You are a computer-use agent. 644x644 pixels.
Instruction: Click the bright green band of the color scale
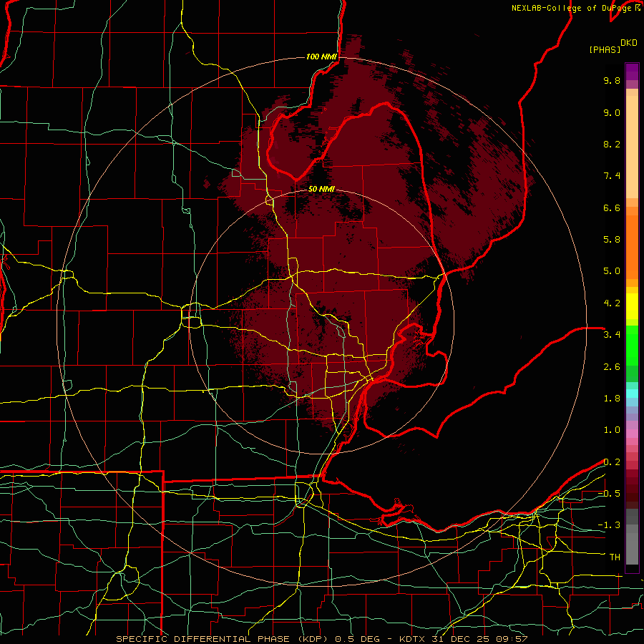click(632, 345)
